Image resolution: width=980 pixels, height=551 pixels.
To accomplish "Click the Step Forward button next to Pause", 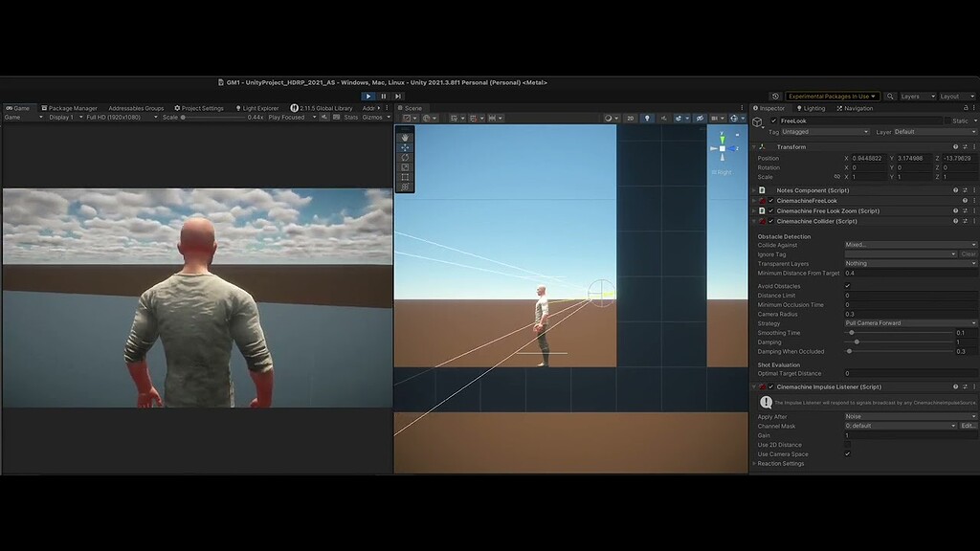I will click(398, 96).
